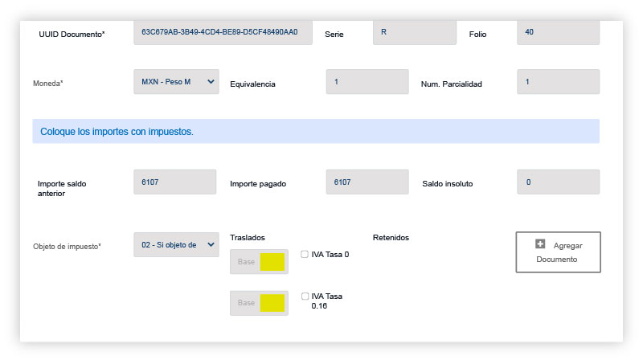This screenshot has width=643, height=364.
Task: Click the yellow highlight next to IVA Tasa 0.16 base
Action: point(272,303)
